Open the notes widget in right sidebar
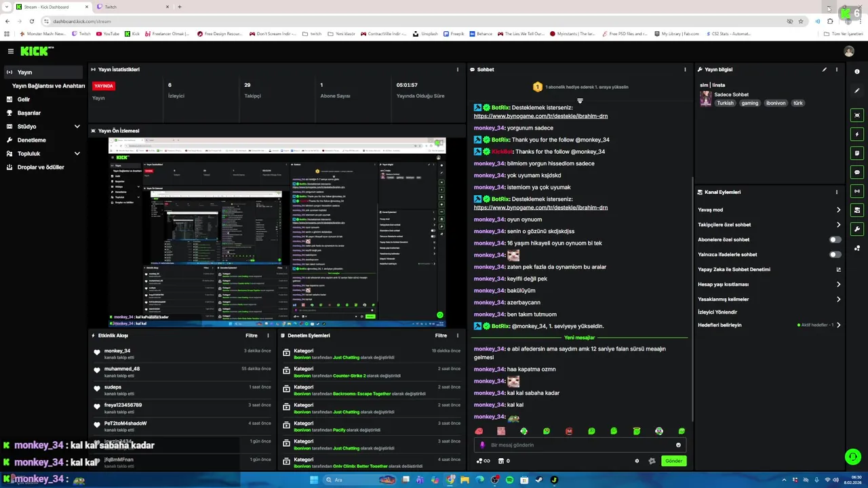 pyautogui.click(x=857, y=153)
